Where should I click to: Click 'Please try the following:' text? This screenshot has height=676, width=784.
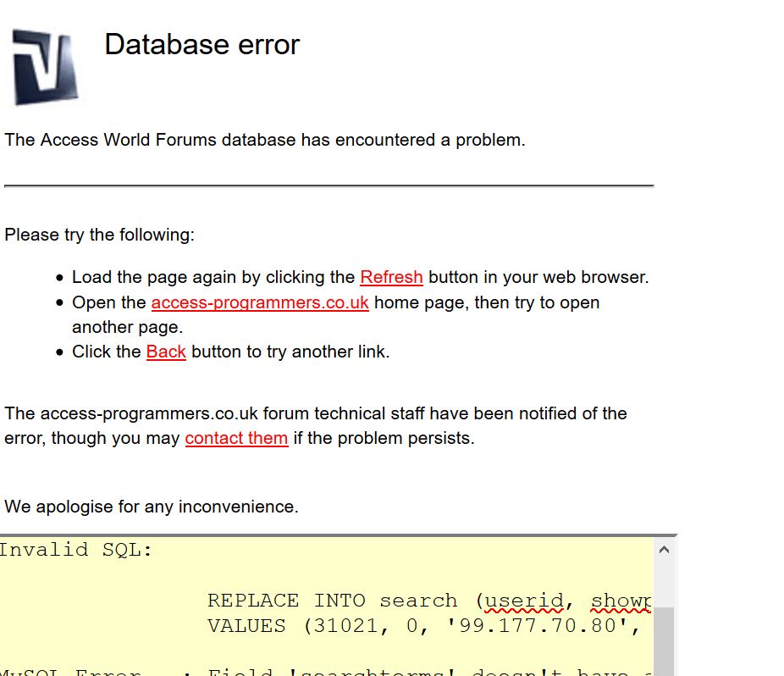100,235
